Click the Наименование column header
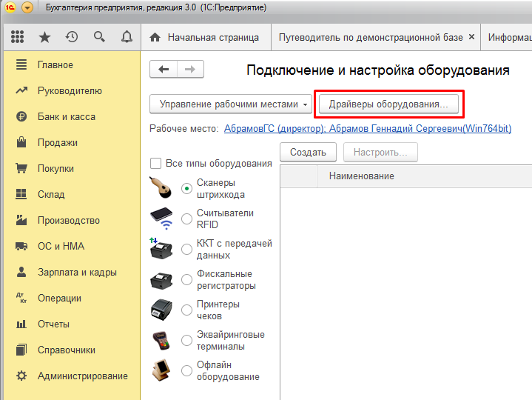The height and width of the screenshot is (400, 532). pyautogui.click(x=361, y=176)
